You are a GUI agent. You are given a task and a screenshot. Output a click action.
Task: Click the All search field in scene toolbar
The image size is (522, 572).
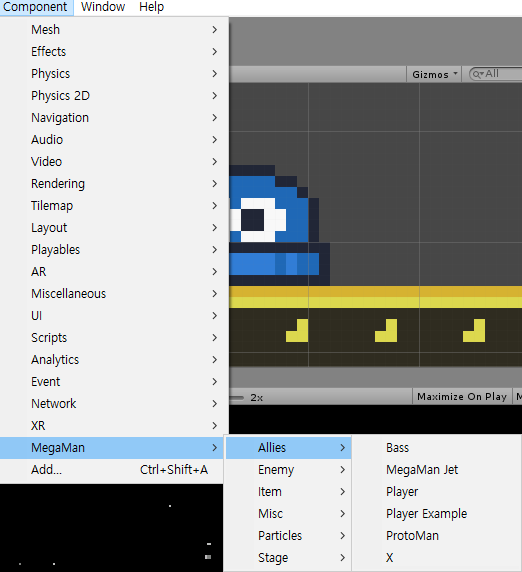point(496,74)
